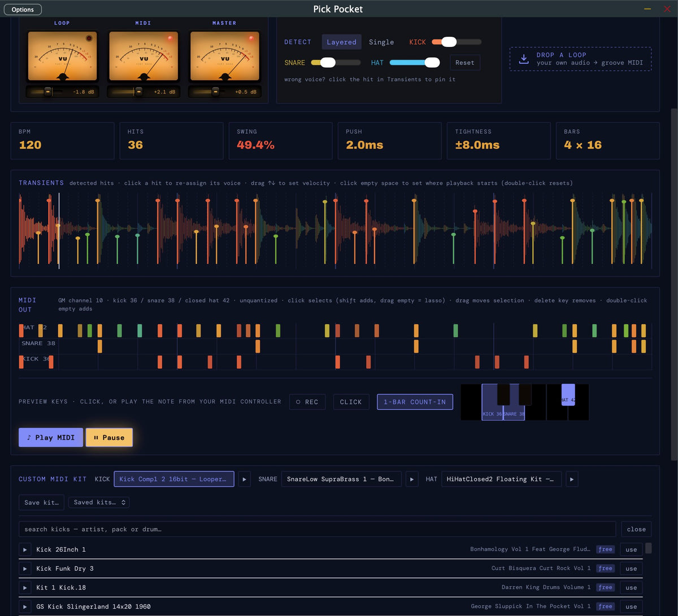Click the SWING 49.4% value
The image size is (678, 616).
point(255,145)
